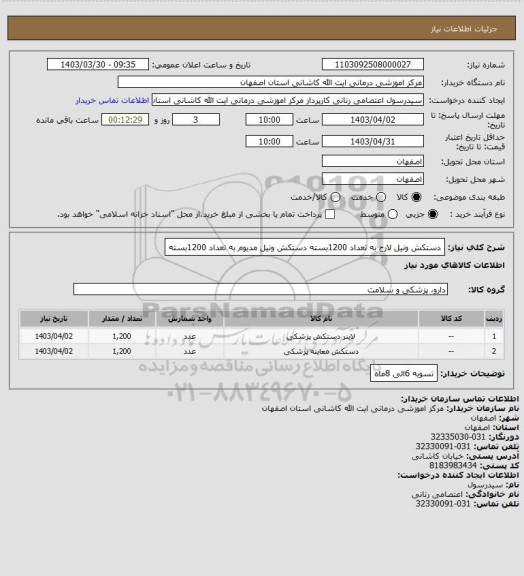Select the جزیی purchase type radio
This screenshot has width=524, height=576.
pyautogui.click(x=434, y=214)
